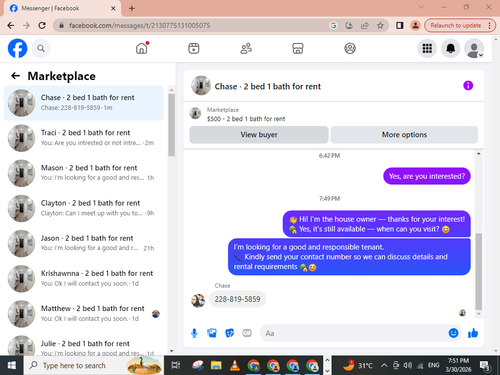Attach a file with the photo icon
This screenshot has height=375, width=500.
point(212,333)
